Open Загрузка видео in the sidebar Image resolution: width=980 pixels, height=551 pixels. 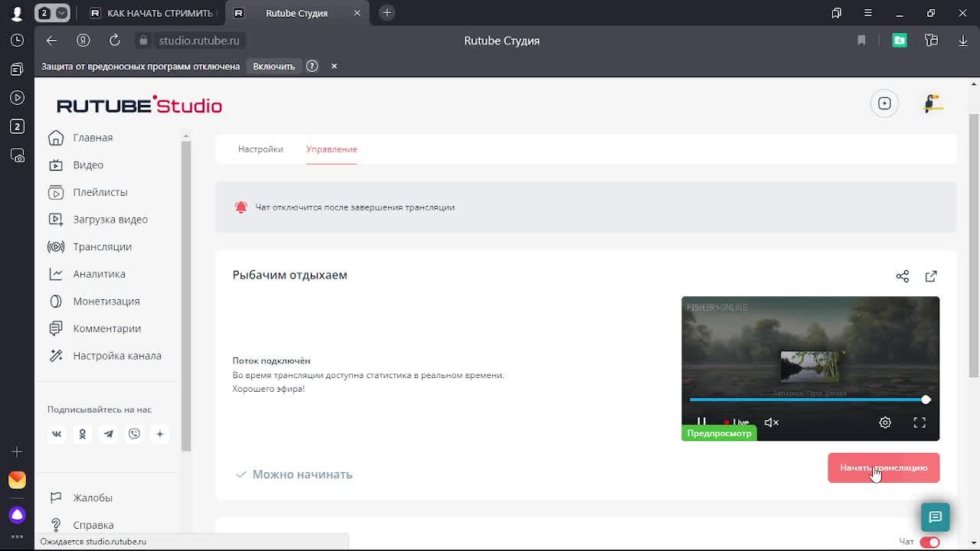click(110, 220)
